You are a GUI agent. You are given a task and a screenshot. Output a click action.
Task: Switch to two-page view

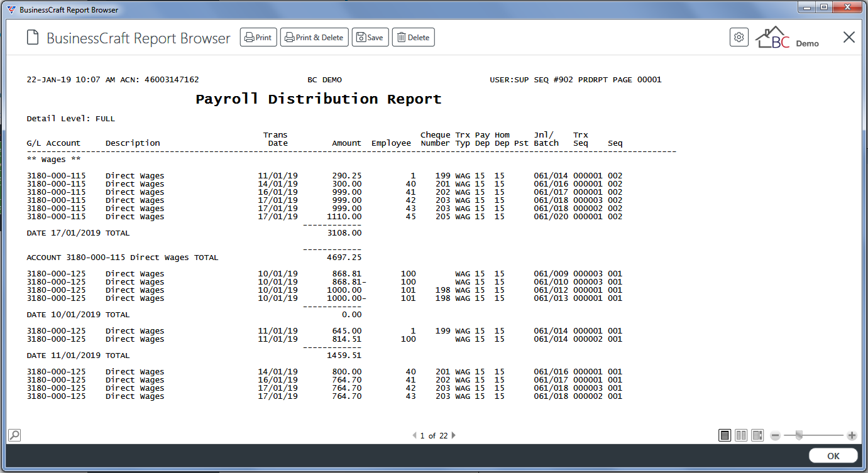pyautogui.click(x=741, y=435)
